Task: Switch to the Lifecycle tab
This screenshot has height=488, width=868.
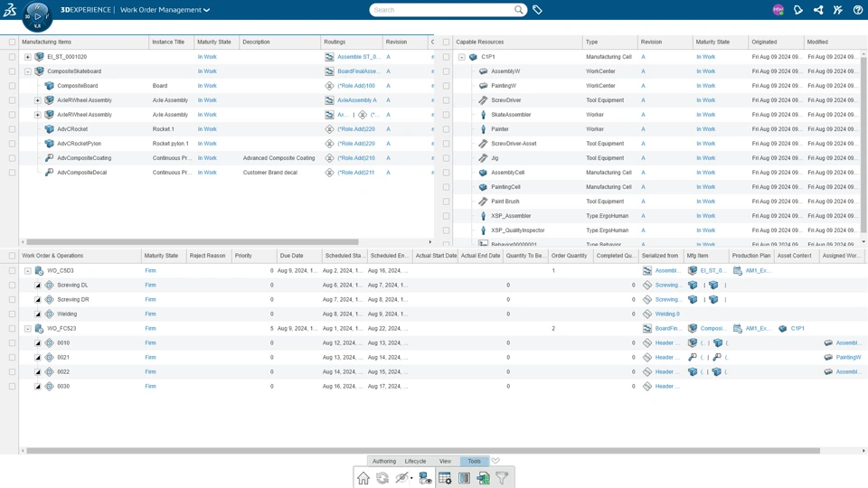Action: (415, 461)
